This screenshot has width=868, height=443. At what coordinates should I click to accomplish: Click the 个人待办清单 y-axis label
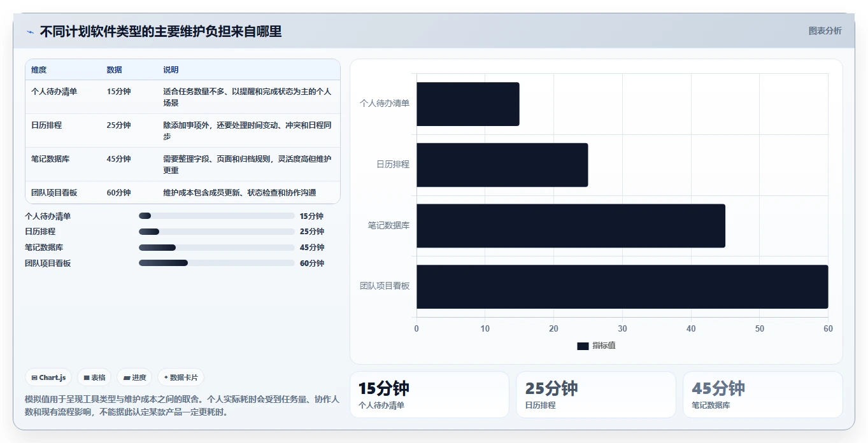(385, 103)
